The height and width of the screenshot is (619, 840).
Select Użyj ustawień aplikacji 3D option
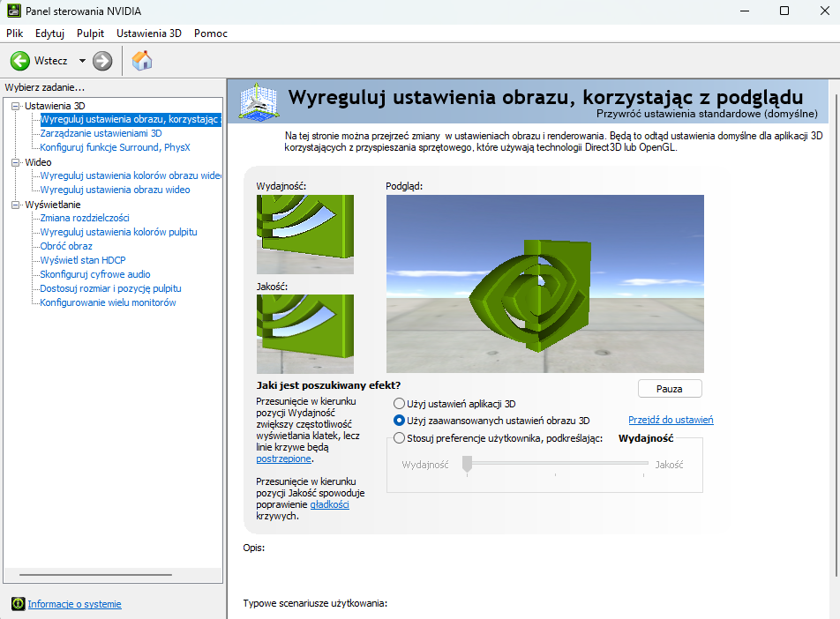click(x=399, y=404)
